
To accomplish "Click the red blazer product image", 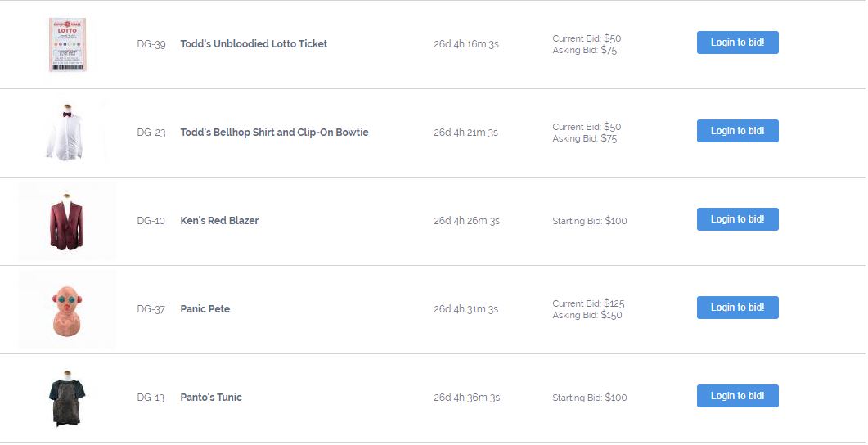I will (x=67, y=221).
